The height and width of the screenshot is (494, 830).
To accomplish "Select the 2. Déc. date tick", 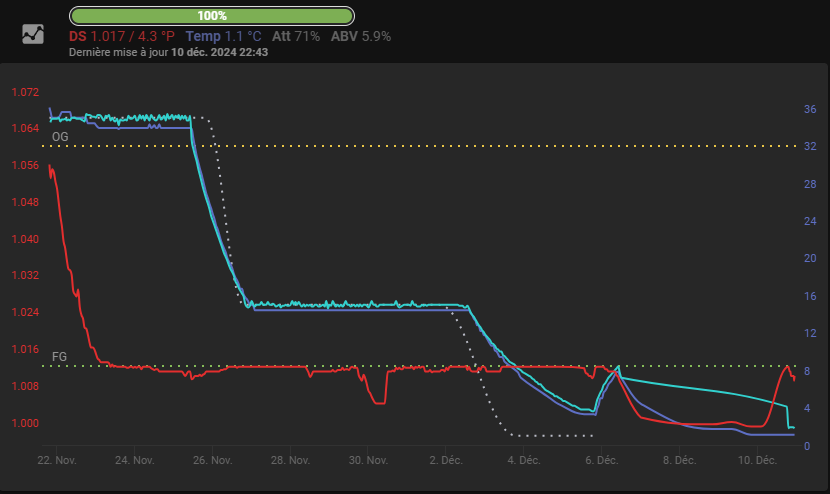I will coord(446,461).
